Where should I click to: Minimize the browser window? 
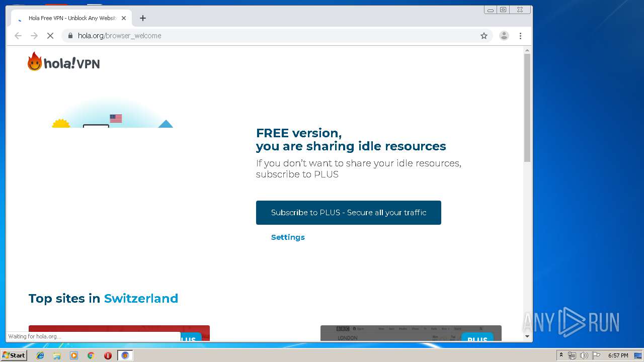(x=491, y=10)
